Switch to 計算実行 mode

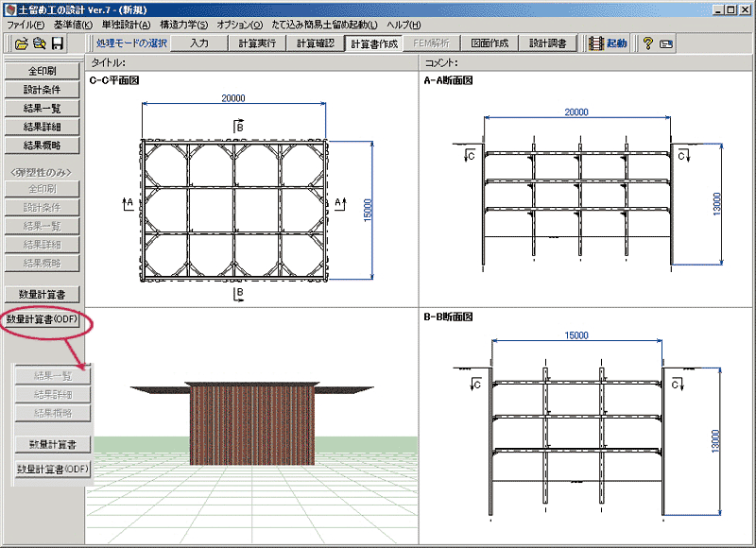[257, 43]
